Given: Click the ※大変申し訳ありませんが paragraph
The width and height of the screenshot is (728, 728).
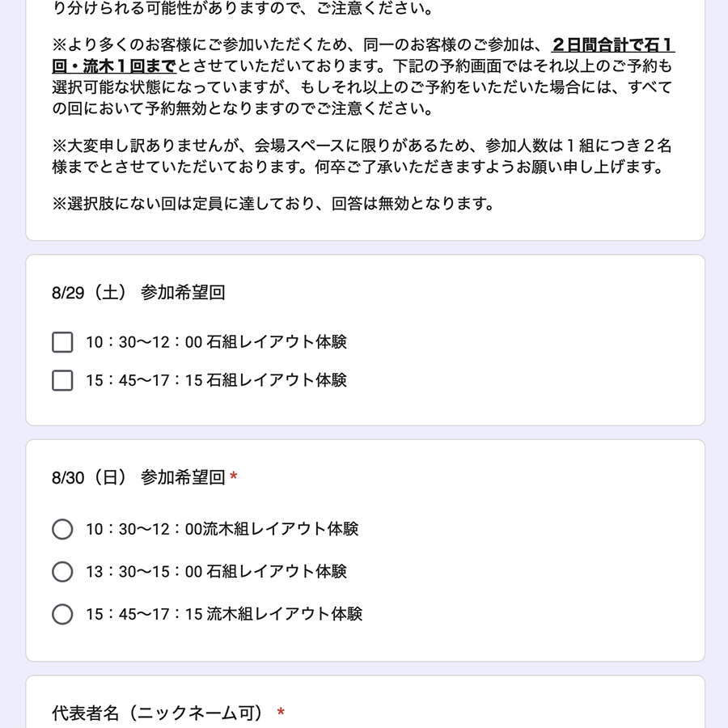Looking at the screenshot, I should (362, 156).
